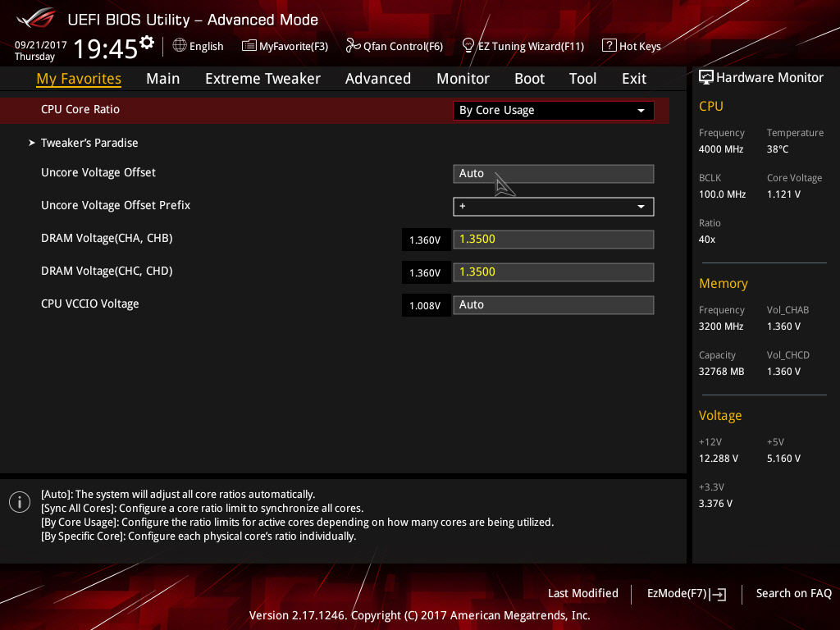Open time settings gear icon

pyautogui.click(x=146, y=43)
